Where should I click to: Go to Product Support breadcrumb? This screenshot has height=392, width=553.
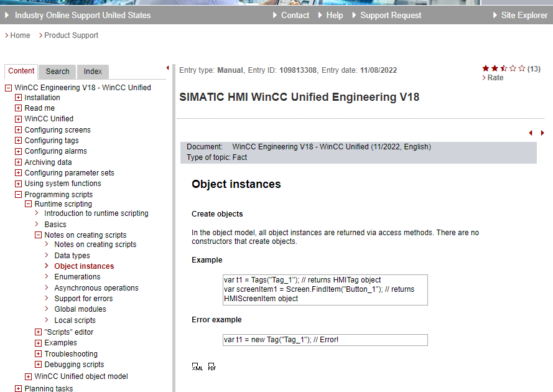tap(72, 35)
